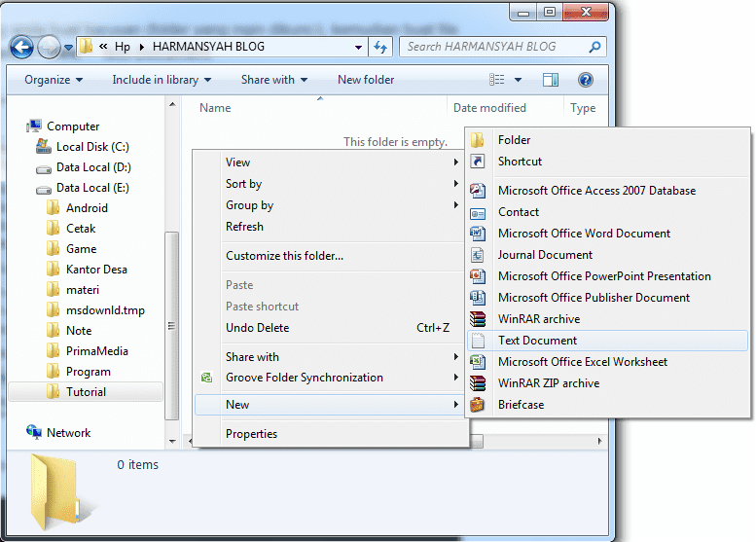Viewport: 756px width, 542px height.
Task: Open the view options dropdown arrow
Action: pos(518,80)
